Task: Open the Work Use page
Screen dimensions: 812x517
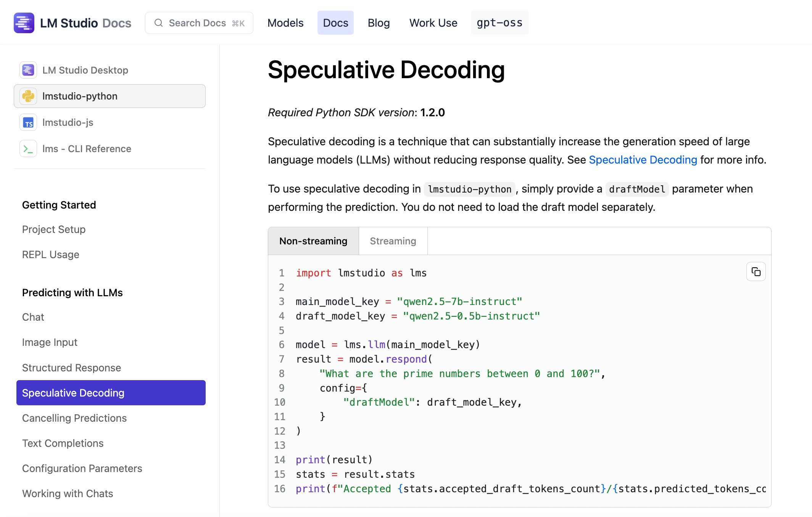Action: (433, 22)
